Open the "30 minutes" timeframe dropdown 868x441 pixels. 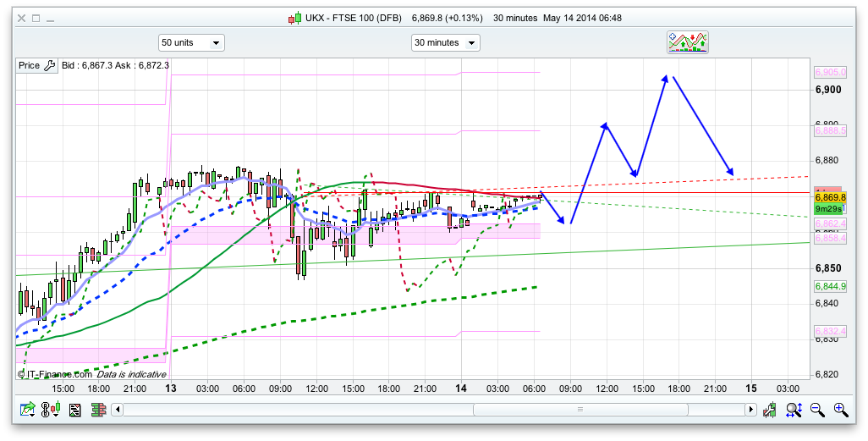(x=445, y=42)
